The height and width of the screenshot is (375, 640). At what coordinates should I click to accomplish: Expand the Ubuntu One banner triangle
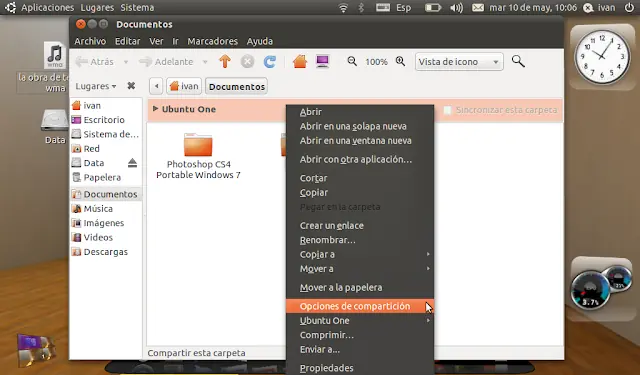click(x=155, y=109)
